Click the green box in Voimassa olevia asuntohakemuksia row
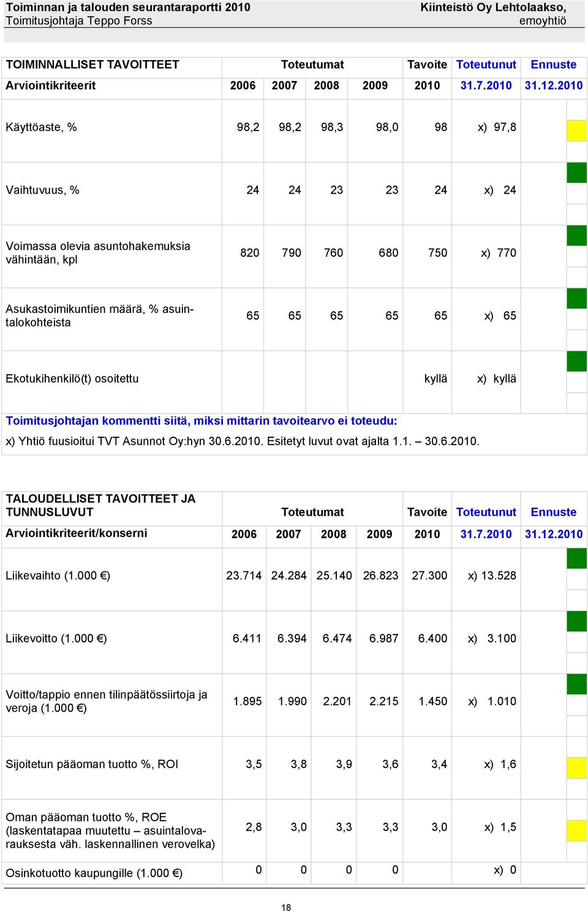 point(576,236)
